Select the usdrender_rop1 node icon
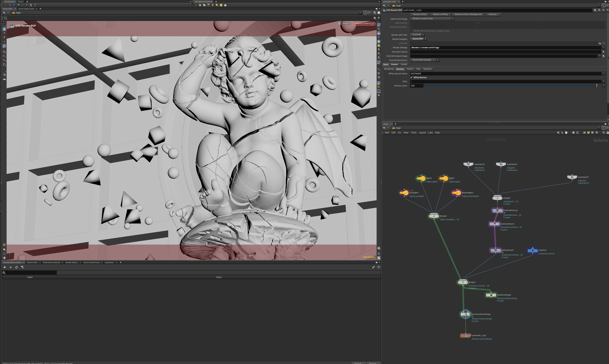This screenshot has width=609, height=364. click(x=466, y=336)
